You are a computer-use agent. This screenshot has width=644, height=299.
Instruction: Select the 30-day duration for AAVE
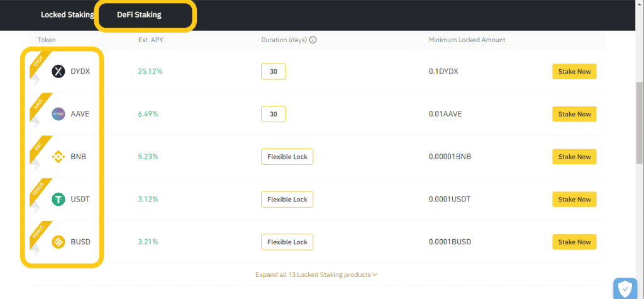[274, 114]
